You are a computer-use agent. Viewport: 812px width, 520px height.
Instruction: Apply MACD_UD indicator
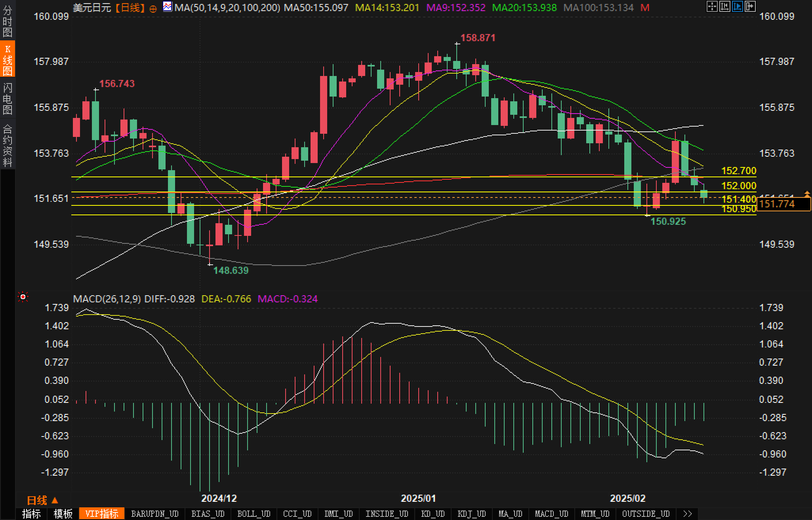(x=552, y=514)
